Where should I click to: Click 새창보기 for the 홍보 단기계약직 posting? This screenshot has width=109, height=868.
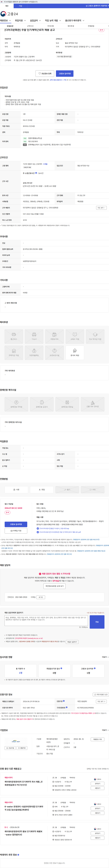[98, 838]
